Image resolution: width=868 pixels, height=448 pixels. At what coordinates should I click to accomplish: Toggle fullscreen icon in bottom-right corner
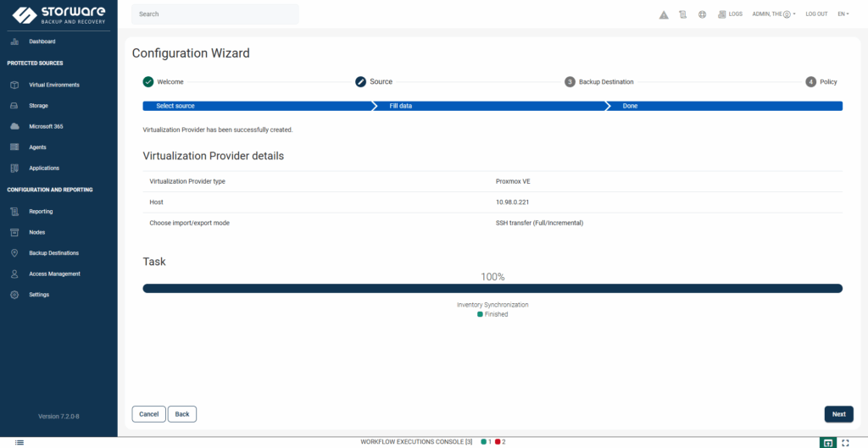pos(845,442)
